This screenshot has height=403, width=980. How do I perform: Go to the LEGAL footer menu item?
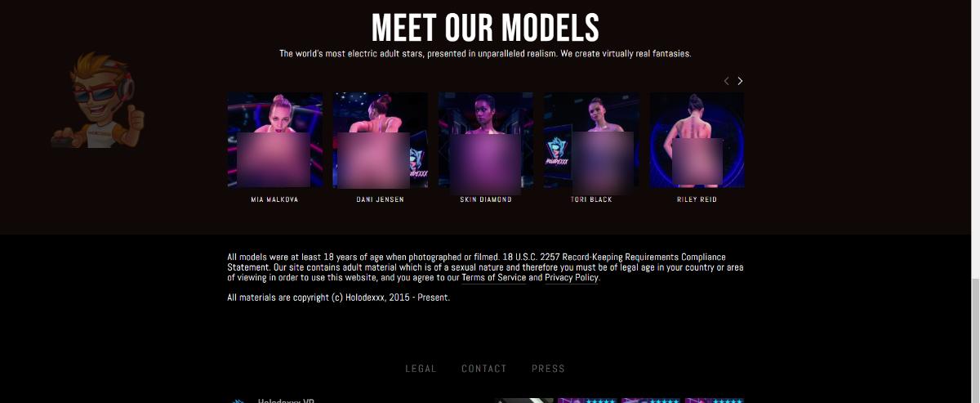pos(421,369)
